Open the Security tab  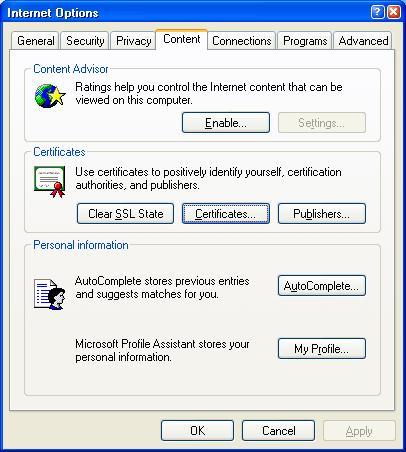(85, 41)
